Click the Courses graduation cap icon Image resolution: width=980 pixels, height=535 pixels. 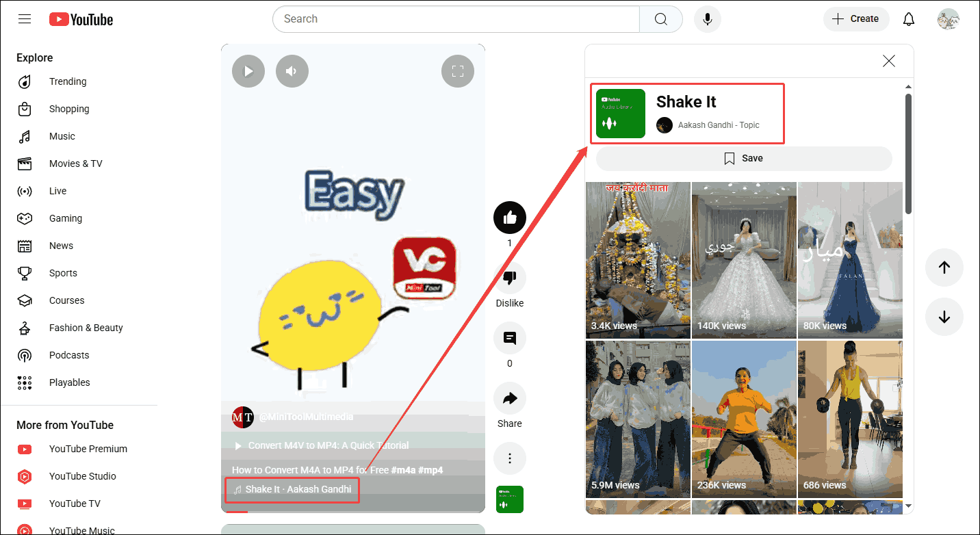(25, 300)
